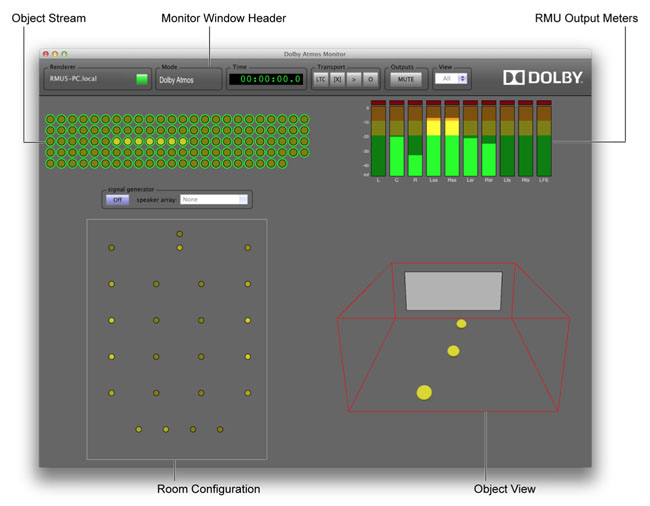Click the smallest yellow object nearest the screen
The image size is (650, 506).
point(461,324)
